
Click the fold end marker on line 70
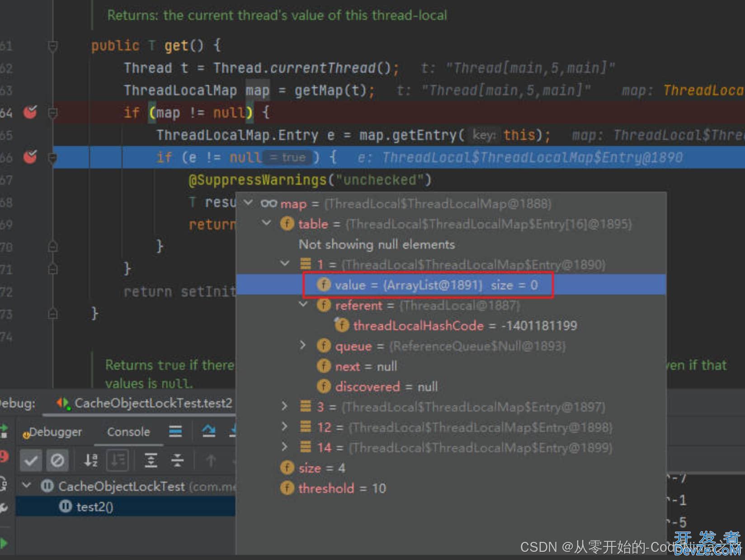click(53, 247)
